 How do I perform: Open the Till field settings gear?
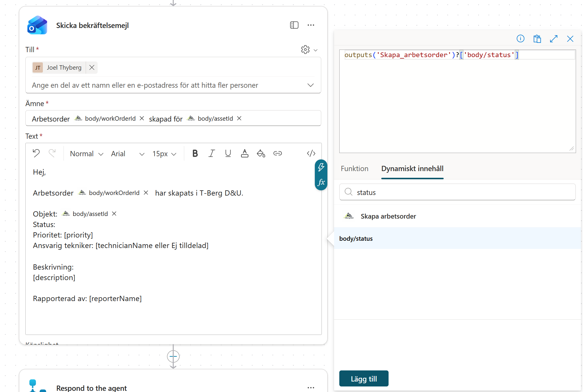coord(305,50)
